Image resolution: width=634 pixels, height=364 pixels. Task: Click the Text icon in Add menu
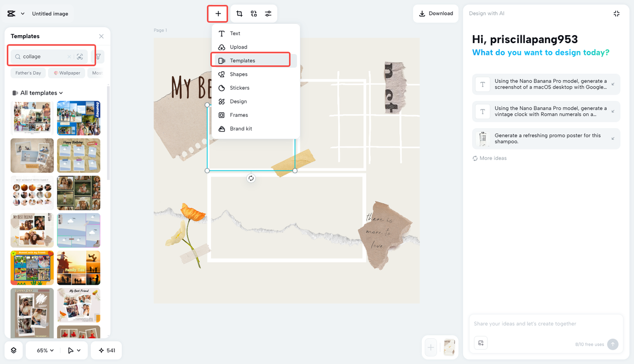(x=222, y=34)
